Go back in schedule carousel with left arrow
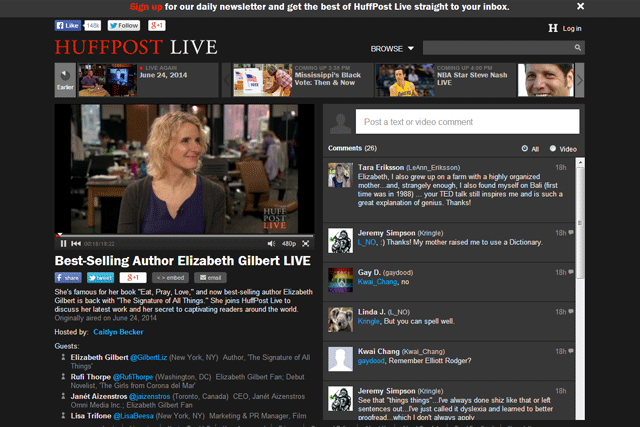This screenshot has width=640, height=427. coord(227,80)
